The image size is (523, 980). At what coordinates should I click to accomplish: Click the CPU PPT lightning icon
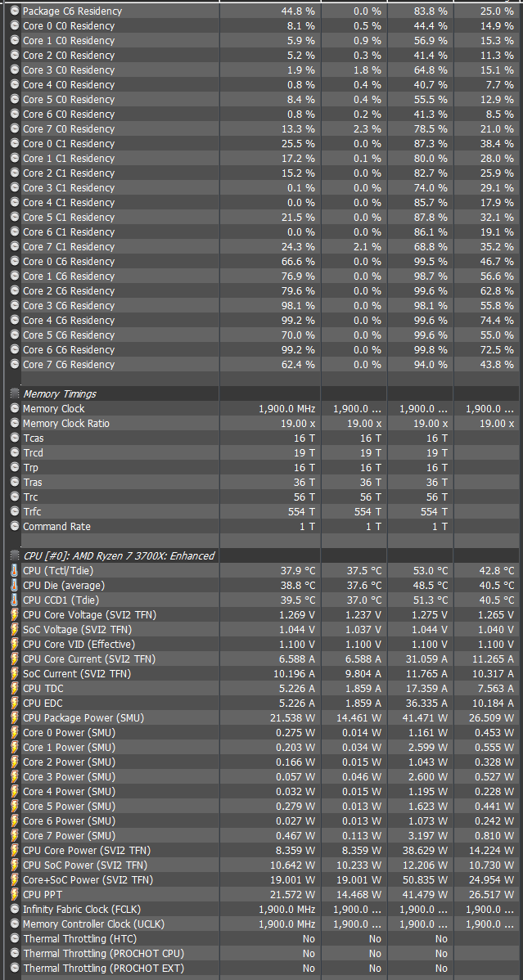pyautogui.click(x=15, y=894)
